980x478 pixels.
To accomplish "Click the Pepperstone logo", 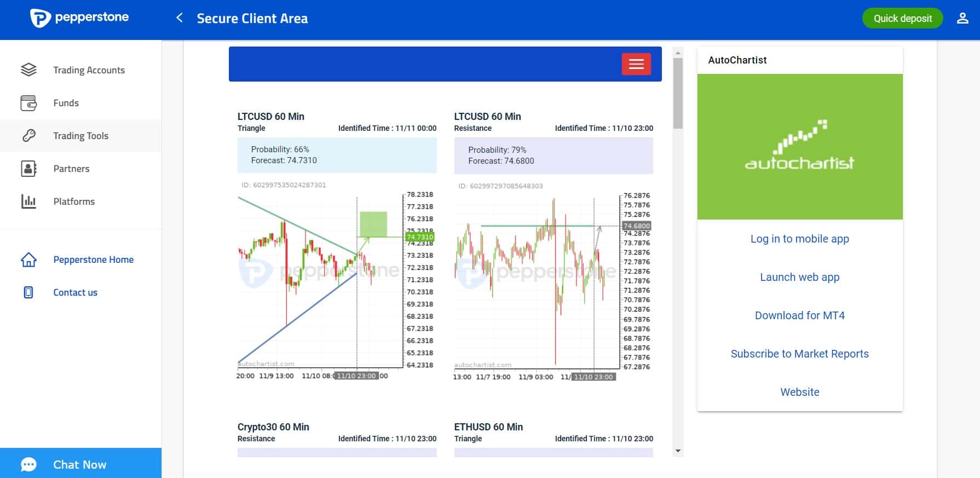I will coord(79,18).
